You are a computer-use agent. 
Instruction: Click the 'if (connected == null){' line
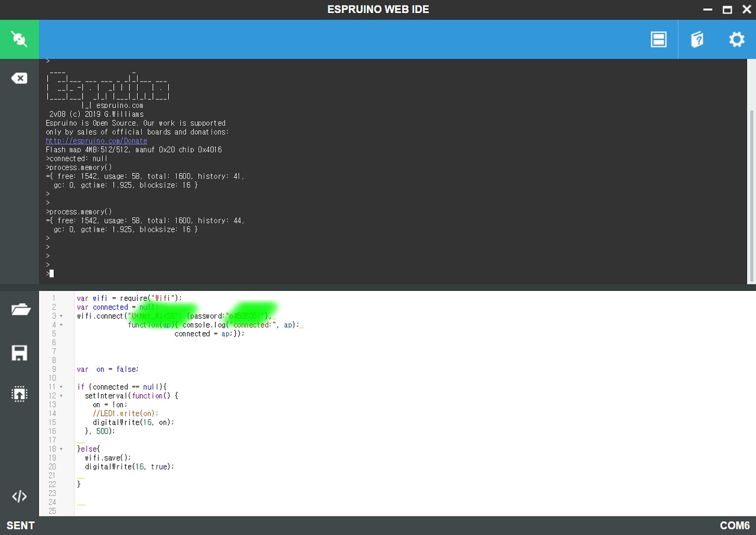(x=122, y=387)
